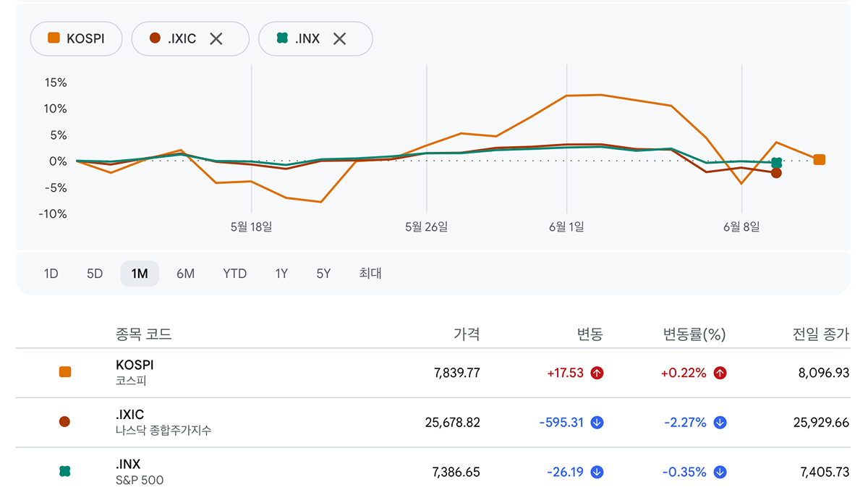Viewport: 868px width, 503px height.
Task: Show year-to-date YTD range
Action: (234, 274)
